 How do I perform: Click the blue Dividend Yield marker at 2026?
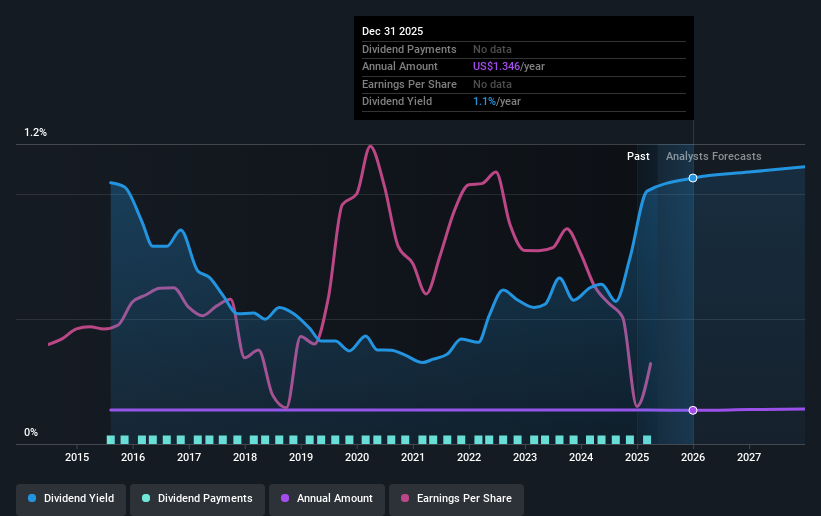(x=693, y=178)
